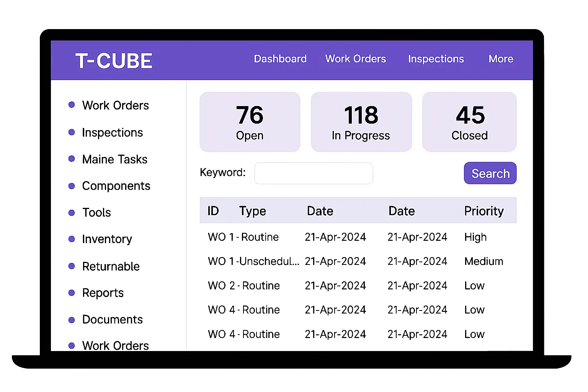Sort by the Priority column header

point(484,211)
